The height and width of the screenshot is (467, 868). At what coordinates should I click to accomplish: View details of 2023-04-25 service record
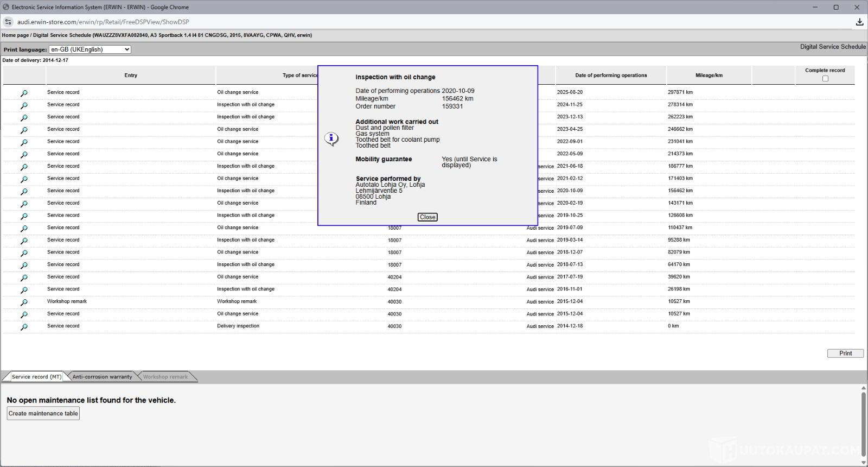(x=24, y=130)
